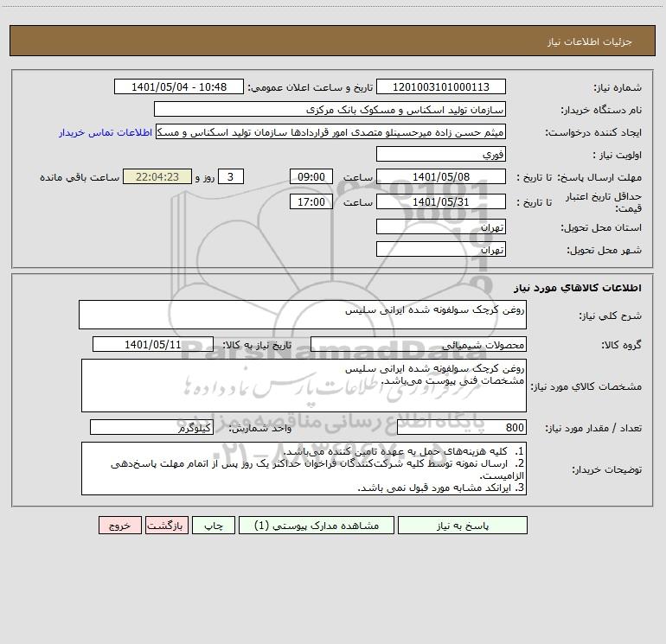Click the اطلاعات کالاهای مورد نیاز section heading

(578, 288)
